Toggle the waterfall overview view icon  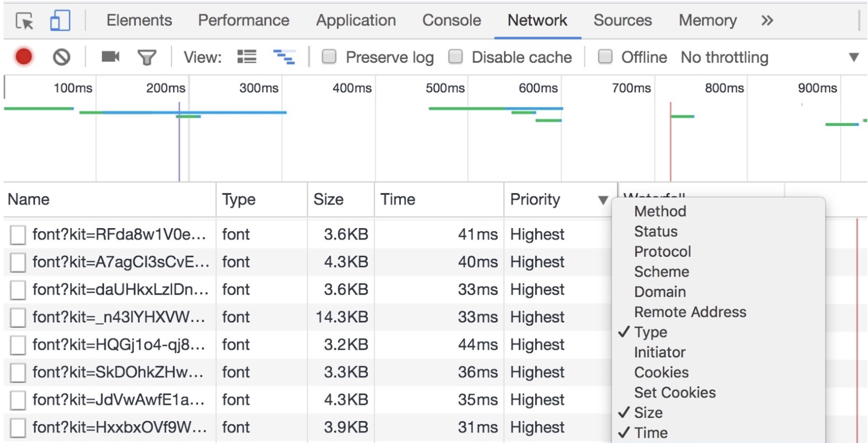(284, 57)
